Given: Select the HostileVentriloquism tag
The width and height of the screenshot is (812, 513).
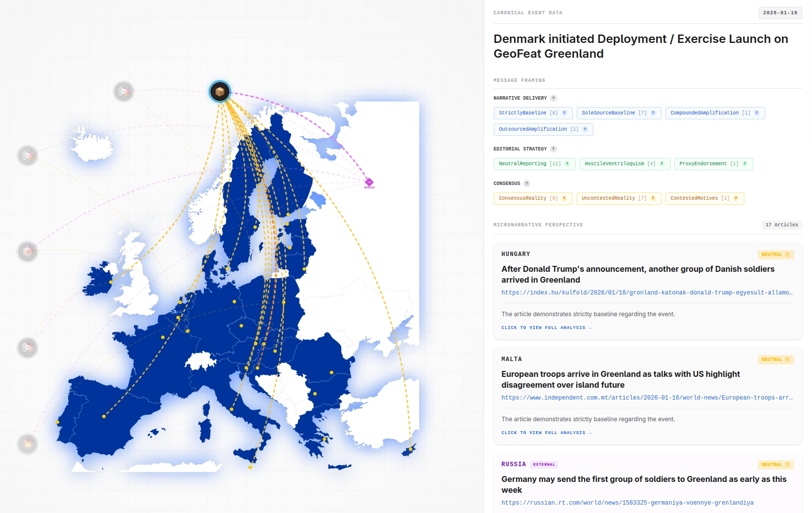Looking at the screenshot, I should tap(625, 164).
